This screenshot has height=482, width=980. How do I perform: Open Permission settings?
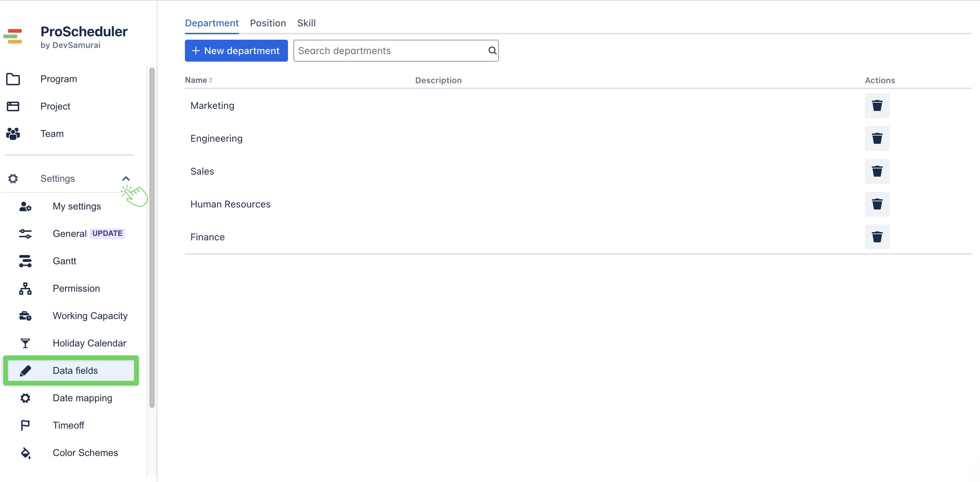(x=76, y=288)
